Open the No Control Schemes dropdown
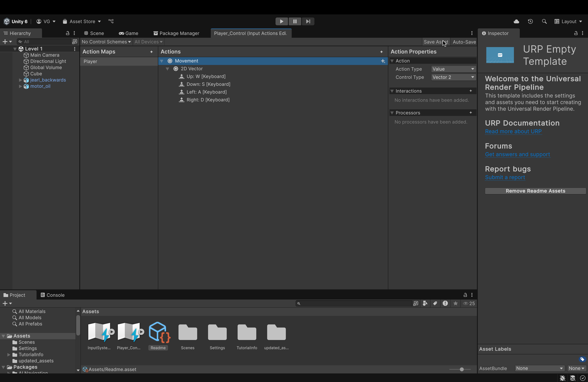The width and height of the screenshot is (588, 382). tap(106, 42)
